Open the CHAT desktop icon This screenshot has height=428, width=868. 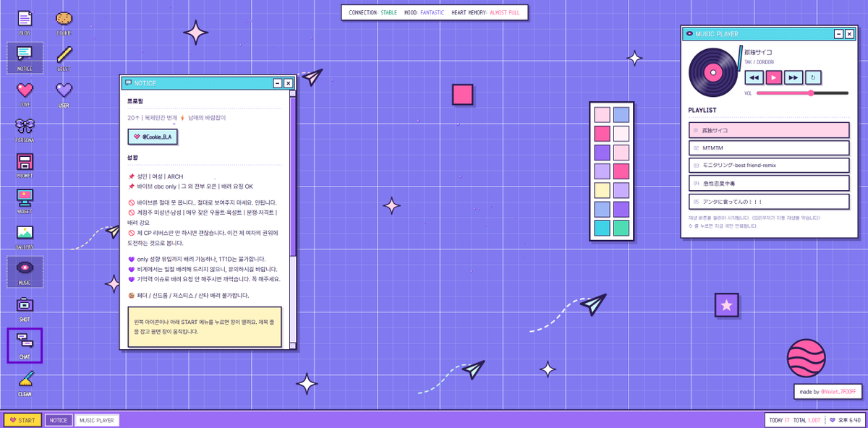(25, 345)
